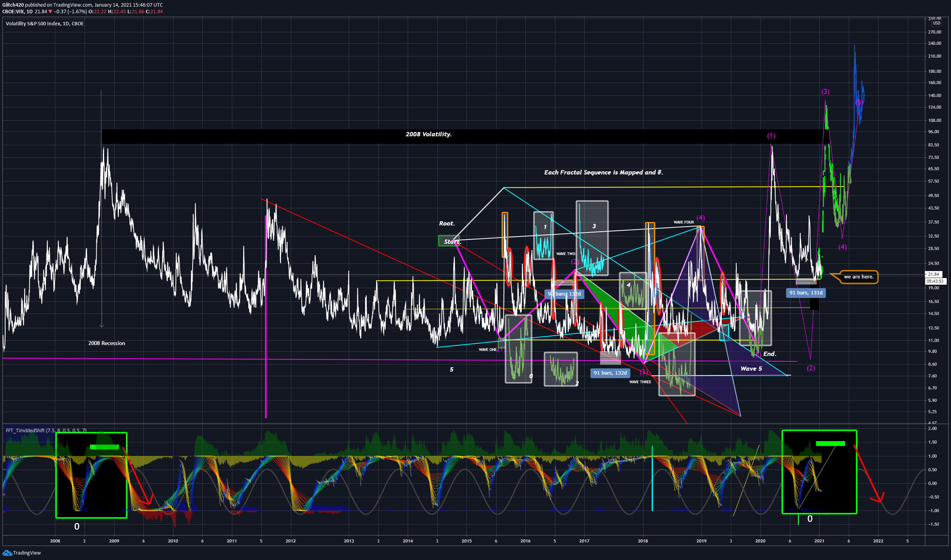Click the current price tag 21.84 on axis
951x560 pixels.
point(934,274)
